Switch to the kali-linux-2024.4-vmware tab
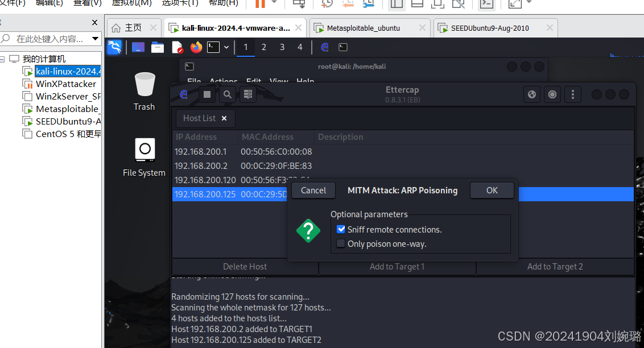The height and width of the screenshot is (348, 644). tap(236, 27)
